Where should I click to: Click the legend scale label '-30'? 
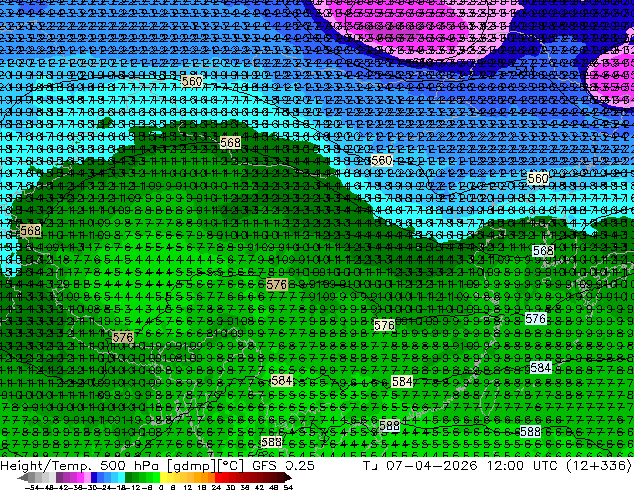(x=92, y=487)
